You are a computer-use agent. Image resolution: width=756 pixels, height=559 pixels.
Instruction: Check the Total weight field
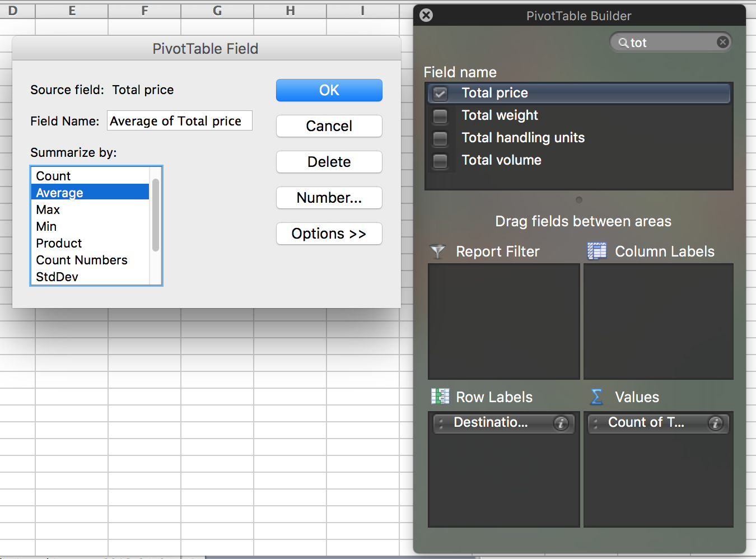coord(440,116)
